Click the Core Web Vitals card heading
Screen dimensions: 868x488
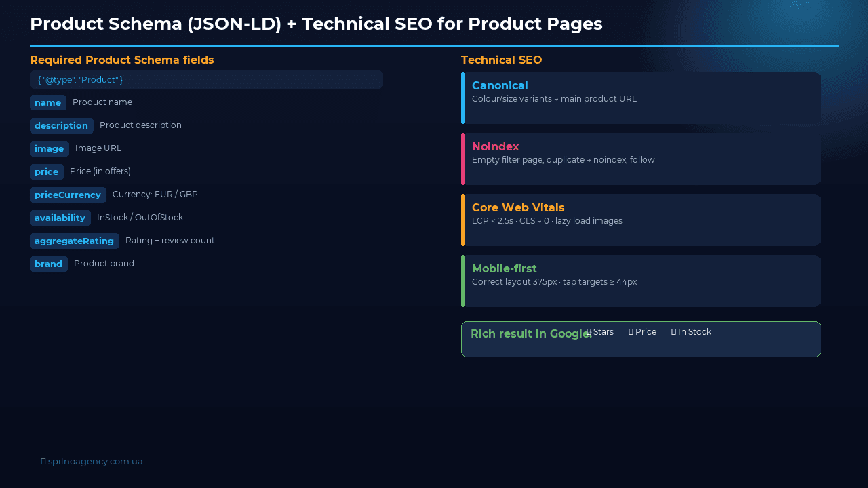[518, 207]
